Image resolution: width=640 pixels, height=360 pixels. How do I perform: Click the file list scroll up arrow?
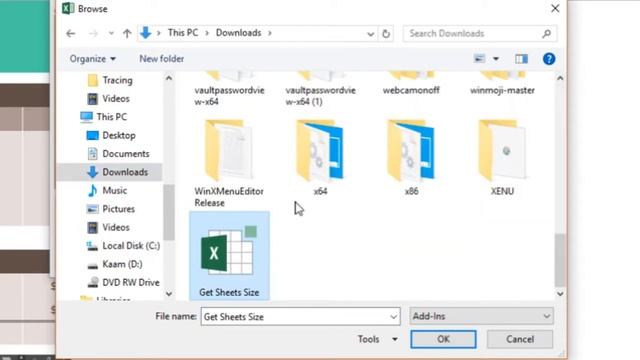(x=560, y=78)
